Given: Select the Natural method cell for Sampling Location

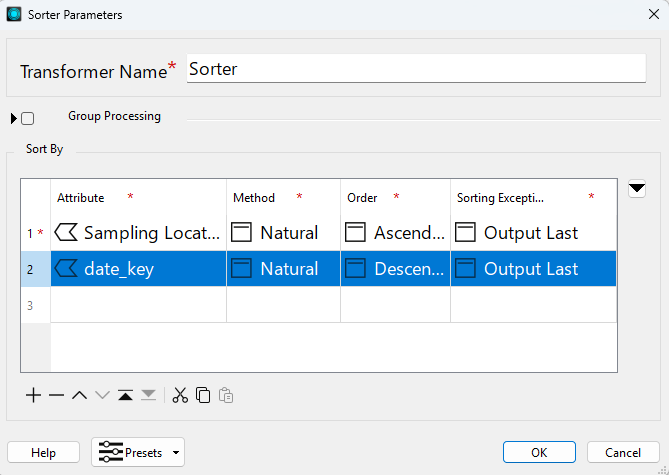Looking at the screenshot, I should [283, 233].
